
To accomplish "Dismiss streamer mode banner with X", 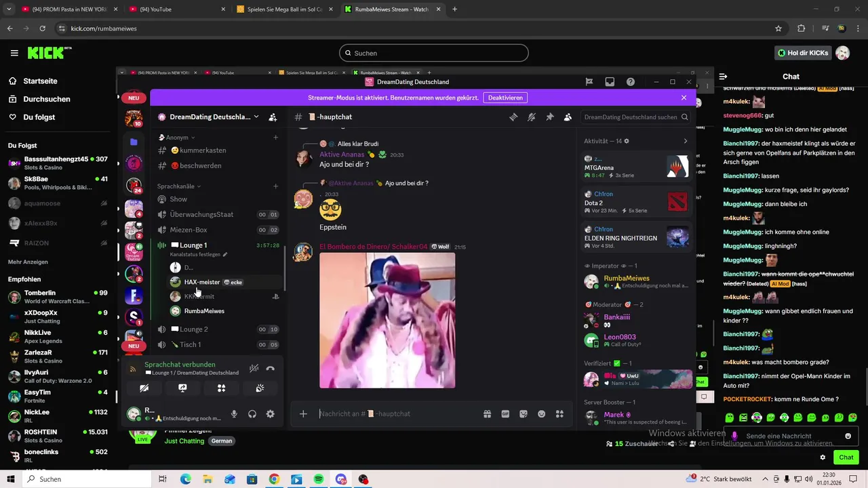I will pyautogui.click(x=684, y=98).
